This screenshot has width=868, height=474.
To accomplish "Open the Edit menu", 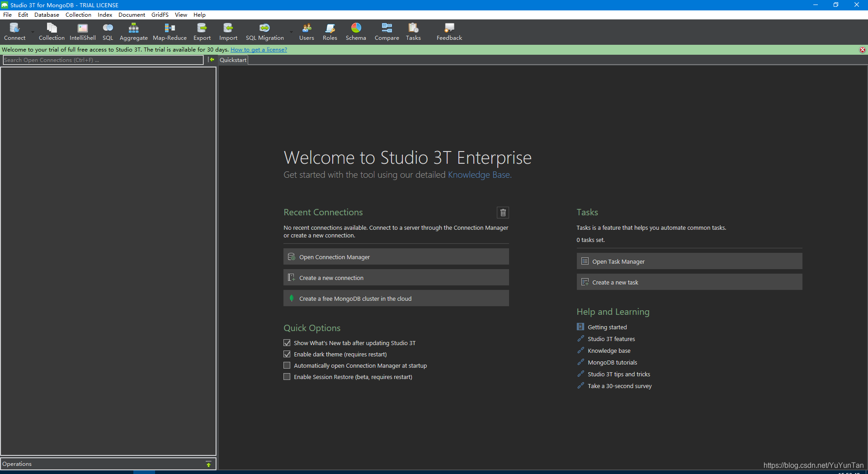I will point(23,15).
